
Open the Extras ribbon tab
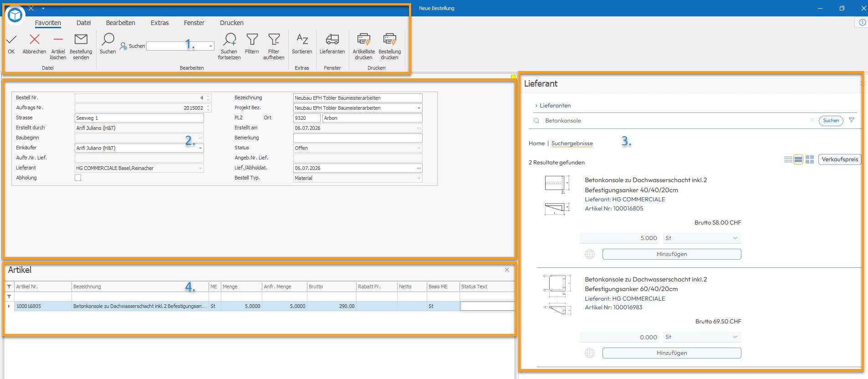pyautogui.click(x=160, y=23)
